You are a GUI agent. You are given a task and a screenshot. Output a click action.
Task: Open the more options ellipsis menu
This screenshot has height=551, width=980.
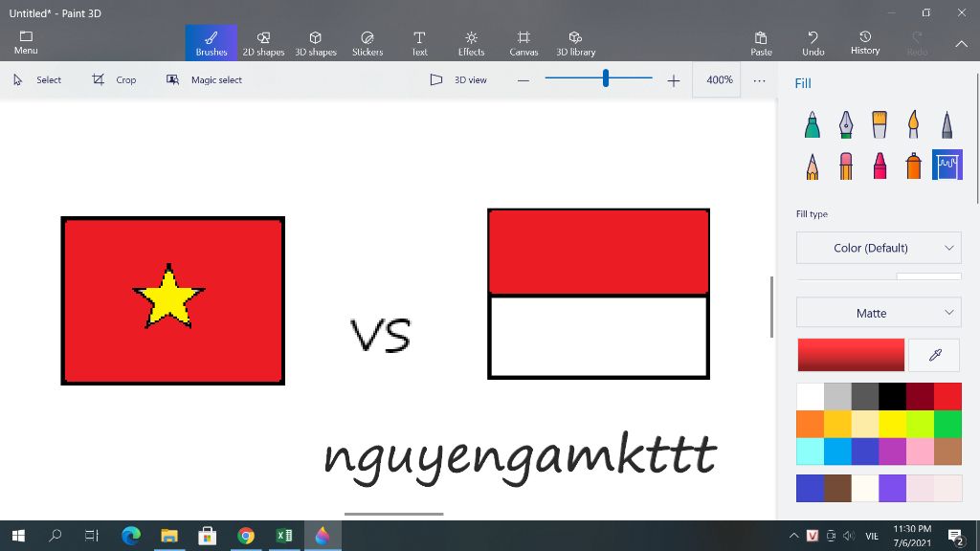tap(759, 80)
